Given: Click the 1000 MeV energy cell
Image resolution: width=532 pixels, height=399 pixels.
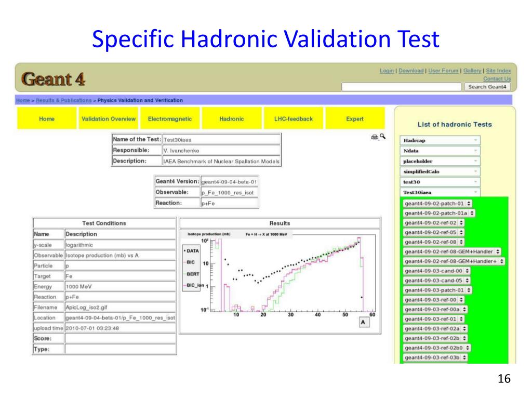Looking at the screenshot, I should [x=120, y=287].
